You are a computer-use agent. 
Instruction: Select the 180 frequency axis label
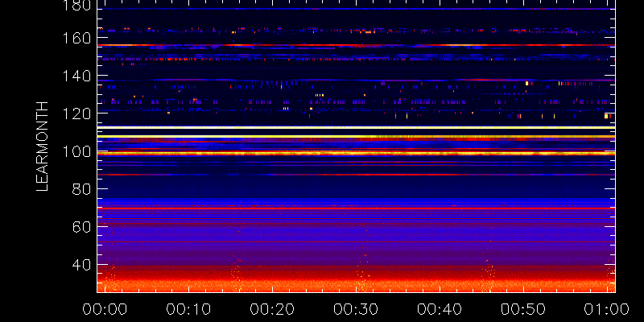click(x=76, y=5)
